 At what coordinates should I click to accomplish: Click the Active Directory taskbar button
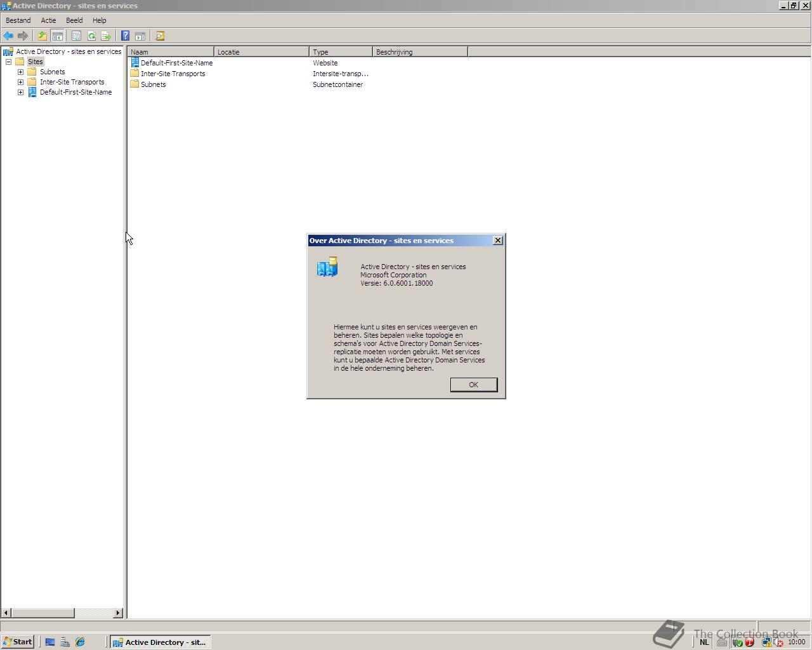click(160, 642)
